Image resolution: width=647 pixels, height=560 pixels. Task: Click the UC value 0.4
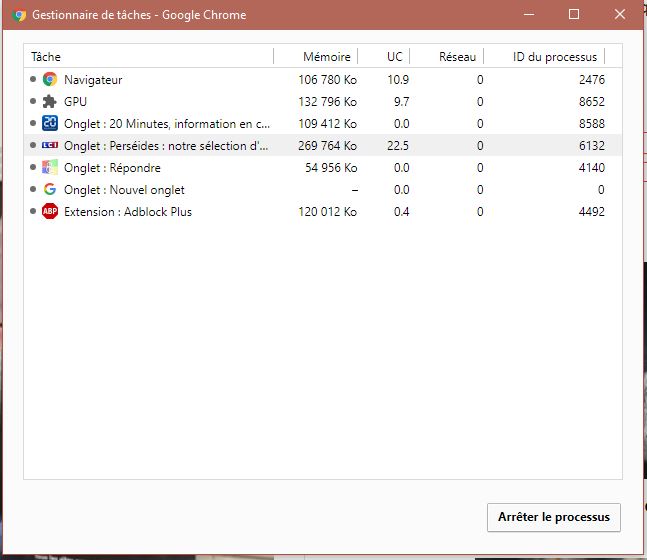pos(401,212)
